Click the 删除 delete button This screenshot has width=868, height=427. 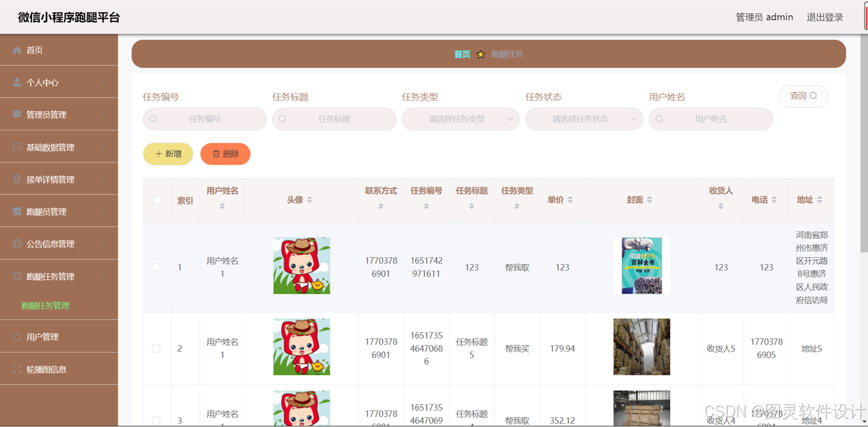(x=225, y=154)
